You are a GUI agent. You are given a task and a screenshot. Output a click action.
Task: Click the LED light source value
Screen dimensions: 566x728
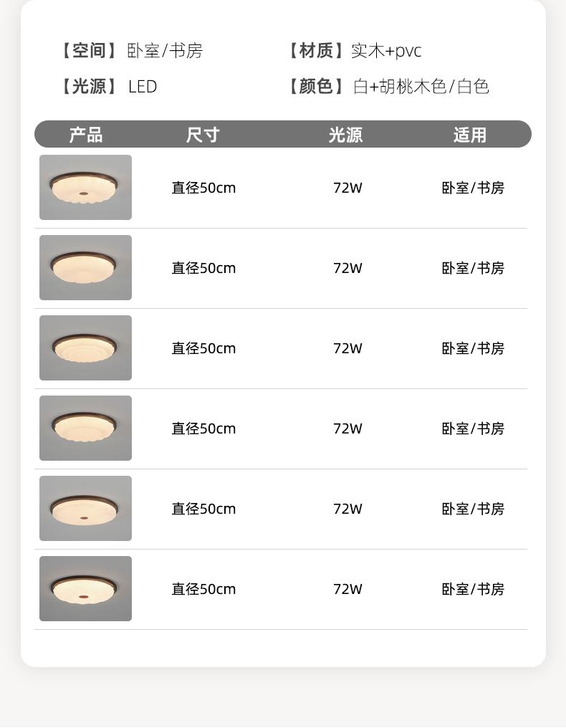[x=143, y=87]
